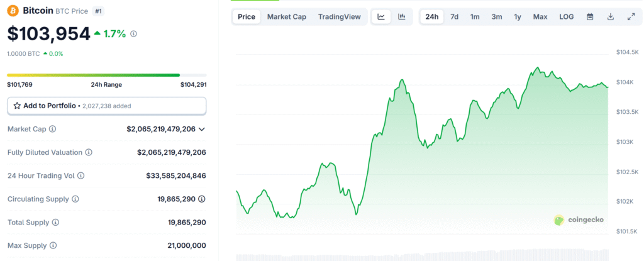Select the 7d time range
644x261 pixels.
point(454,17)
